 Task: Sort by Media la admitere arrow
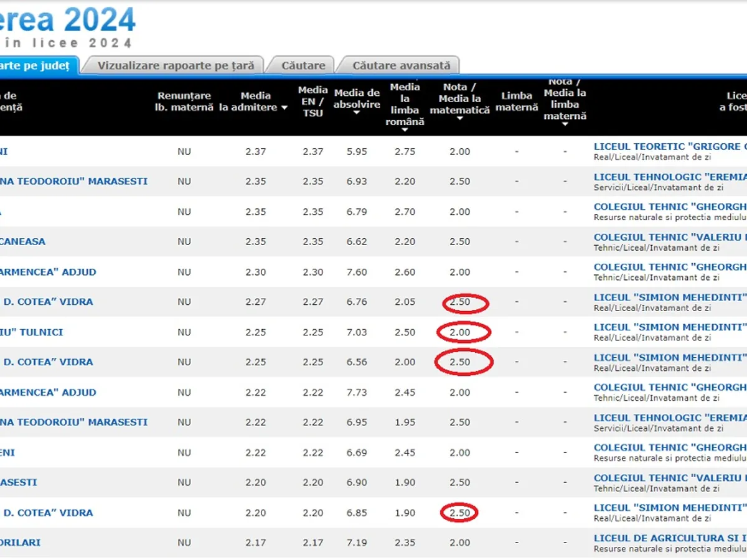click(x=284, y=108)
